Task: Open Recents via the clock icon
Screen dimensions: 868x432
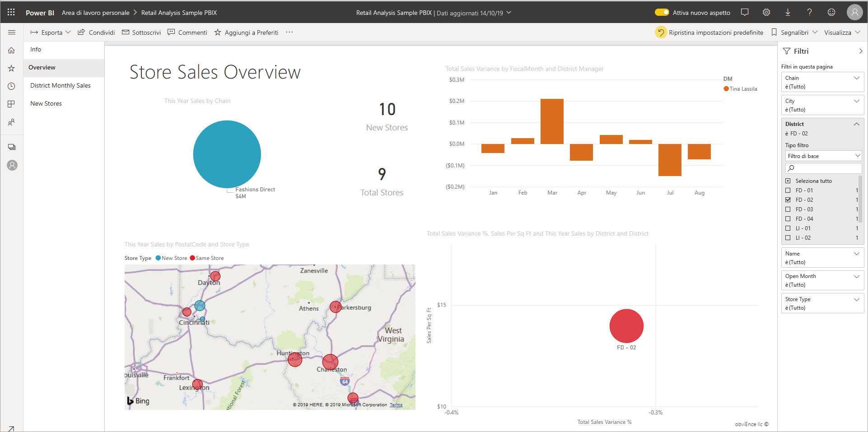Action: point(11,86)
